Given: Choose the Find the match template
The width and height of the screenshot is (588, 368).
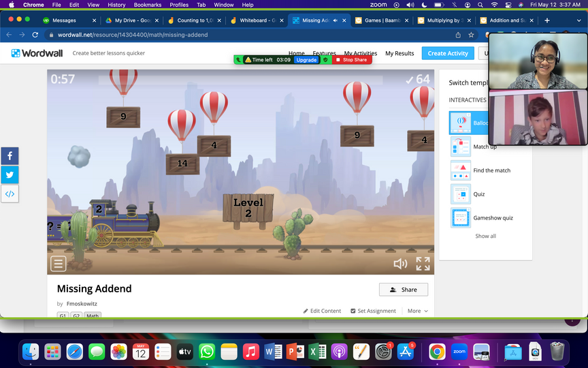Looking at the screenshot, I should [491, 170].
